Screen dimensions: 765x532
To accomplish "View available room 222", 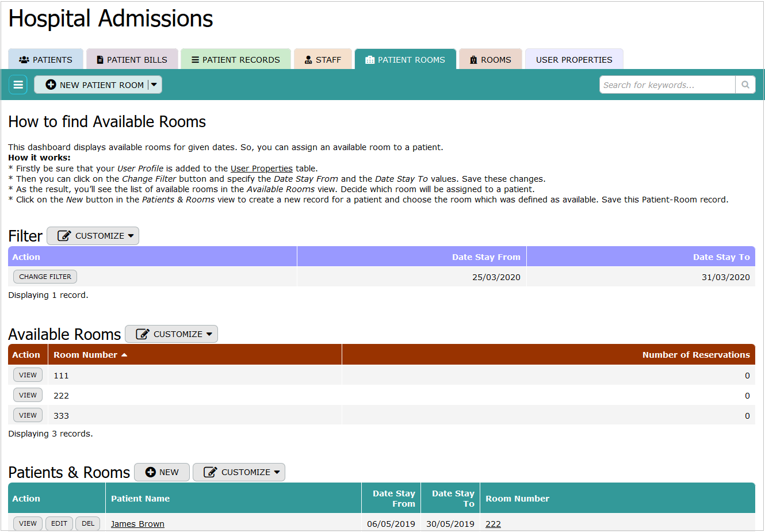I will point(28,395).
